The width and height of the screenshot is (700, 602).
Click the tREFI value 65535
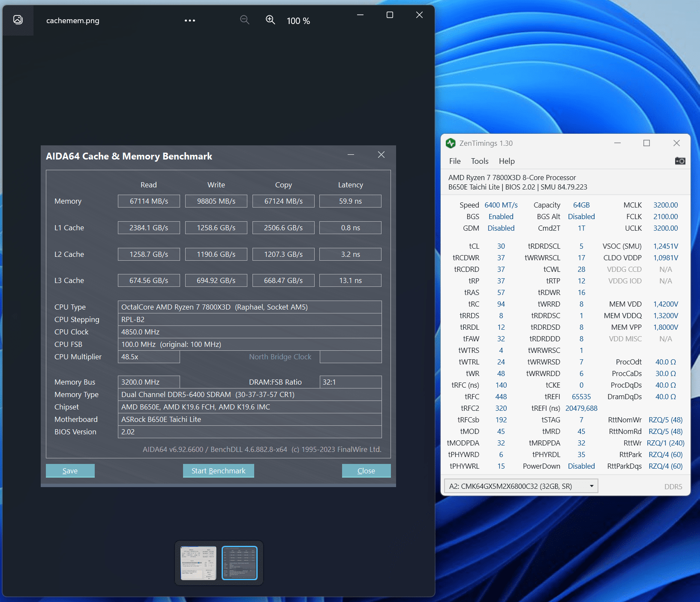(581, 397)
